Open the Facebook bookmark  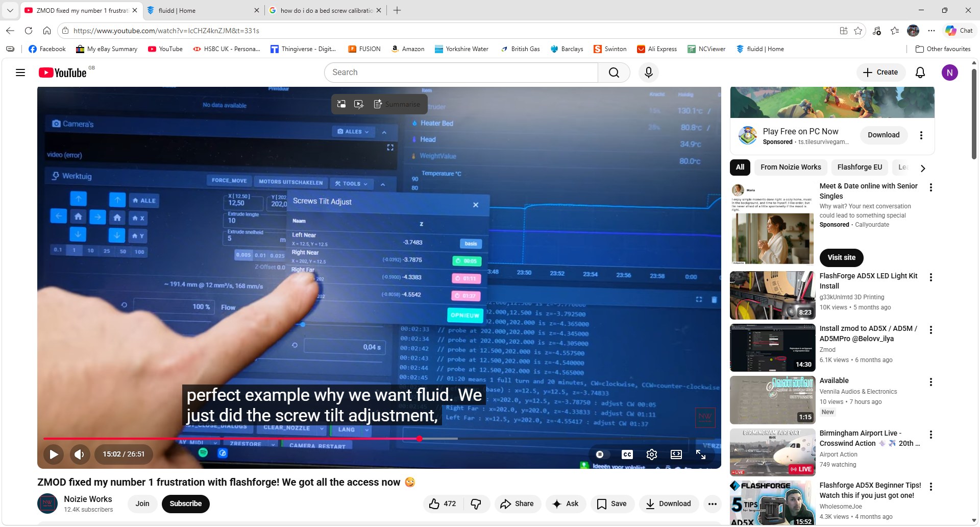[x=47, y=49]
